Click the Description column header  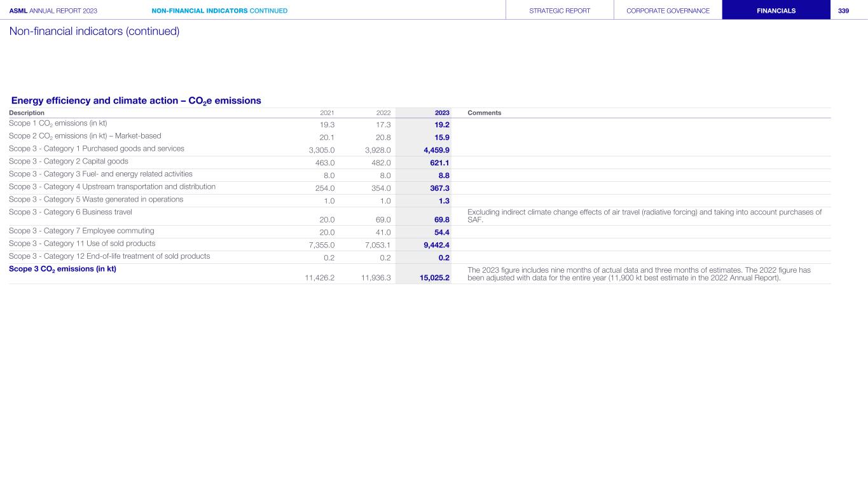[x=27, y=113]
